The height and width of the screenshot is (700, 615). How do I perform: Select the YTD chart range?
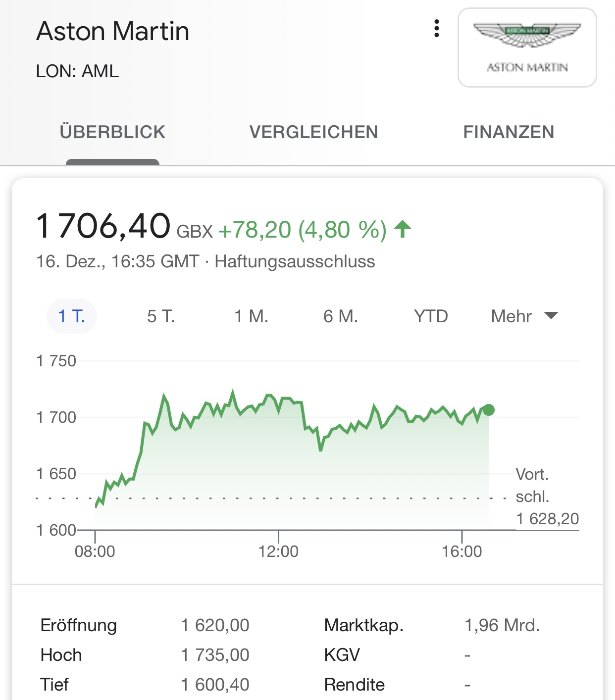431,316
